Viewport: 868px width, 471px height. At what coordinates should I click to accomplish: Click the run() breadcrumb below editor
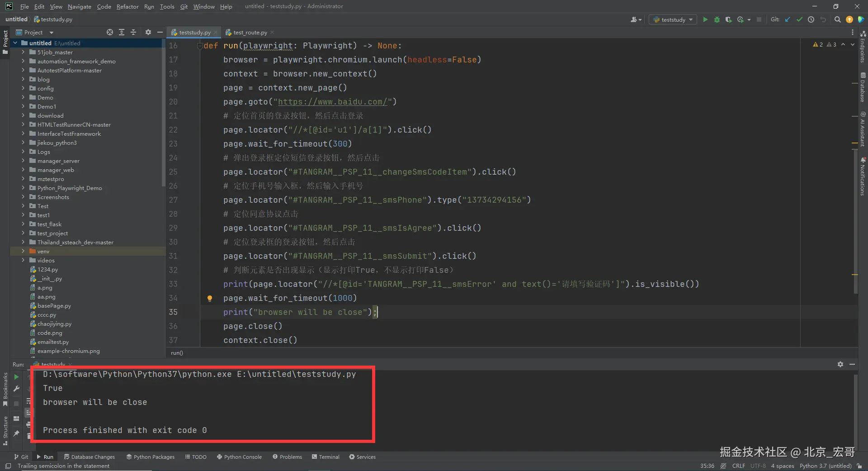[x=177, y=353]
